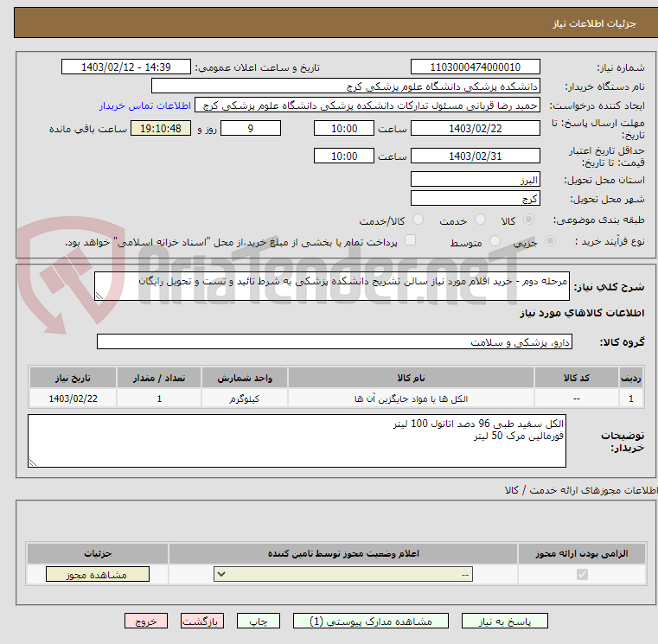Open the اعلام وضعیت مجوز dropdown
This screenshot has width=658, height=644.
tap(343, 574)
